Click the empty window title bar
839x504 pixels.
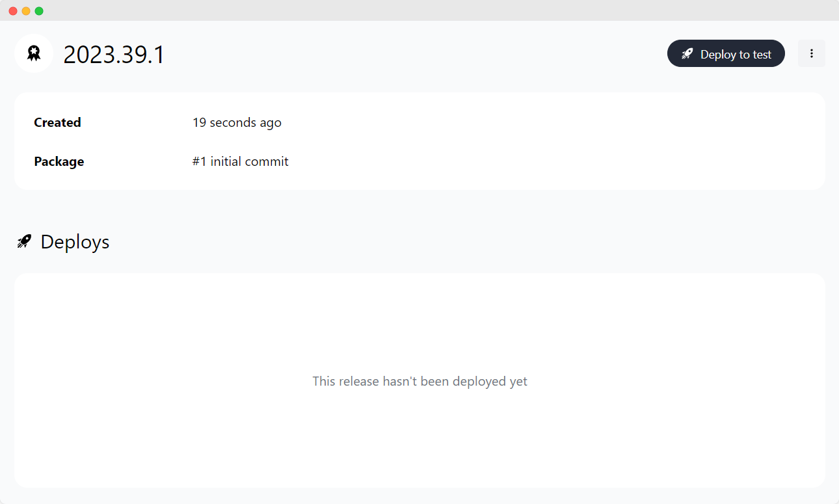click(419, 10)
